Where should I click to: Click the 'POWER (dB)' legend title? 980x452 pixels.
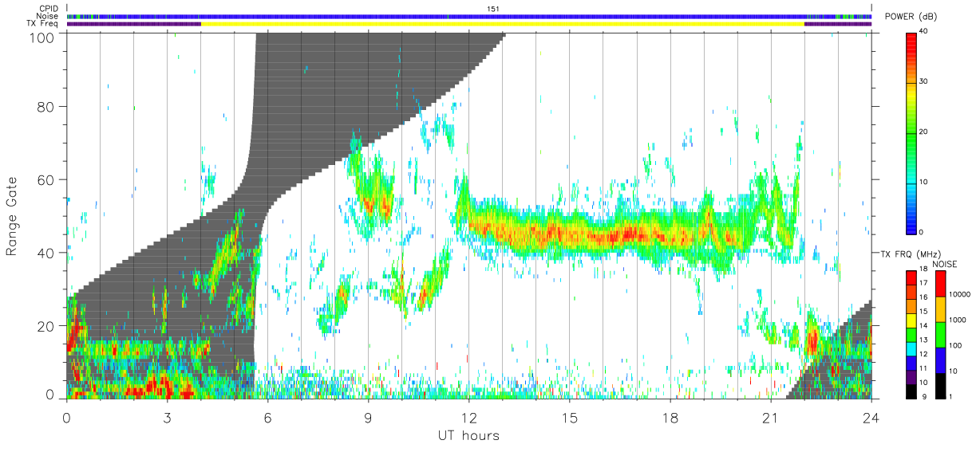click(x=911, y=17)
